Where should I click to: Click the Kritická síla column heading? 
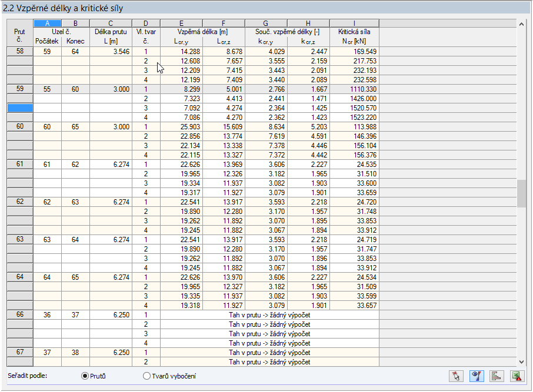point(354,32)
